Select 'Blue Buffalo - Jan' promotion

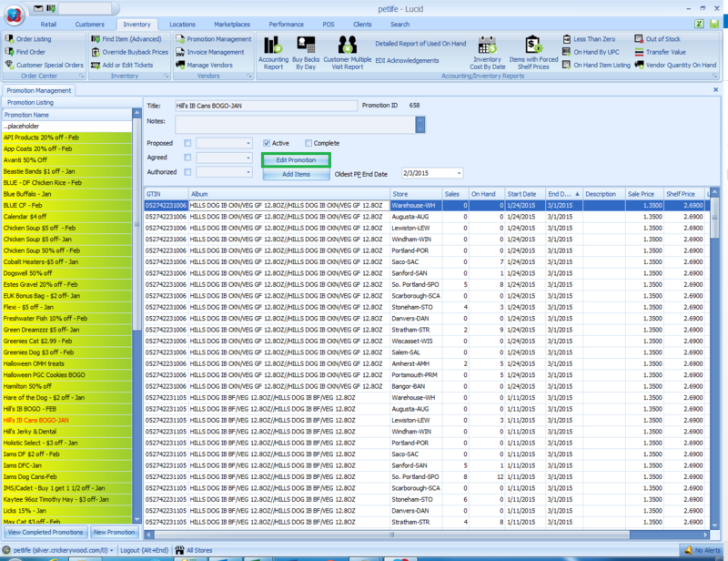[x=67, y=194]
